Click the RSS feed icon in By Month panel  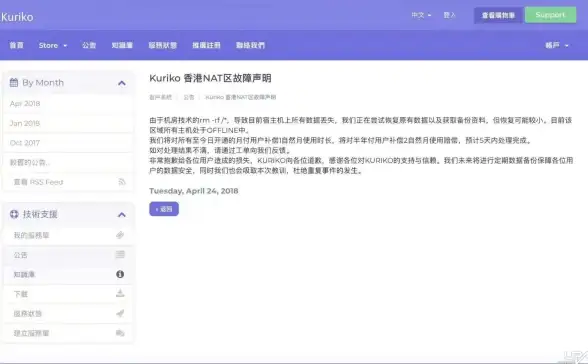(122, 182)
